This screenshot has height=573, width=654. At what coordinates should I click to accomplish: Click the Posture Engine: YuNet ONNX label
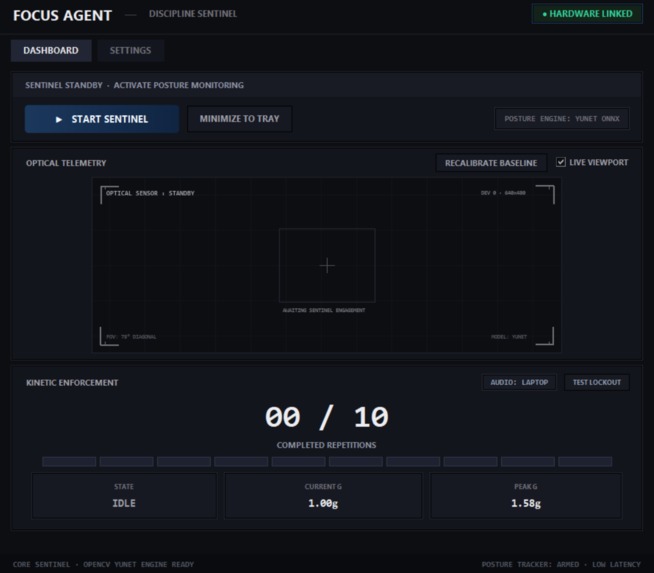point(561,119)
